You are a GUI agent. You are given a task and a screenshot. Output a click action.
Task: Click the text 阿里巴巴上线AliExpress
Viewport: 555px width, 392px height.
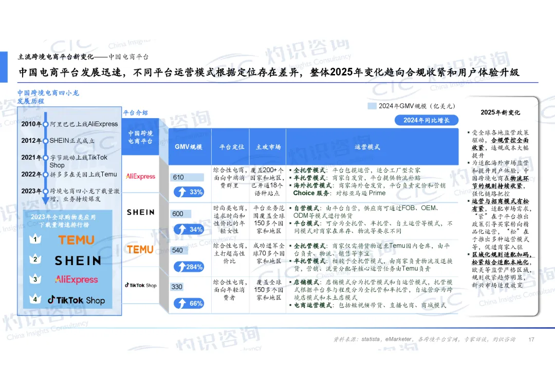(84, 124)
